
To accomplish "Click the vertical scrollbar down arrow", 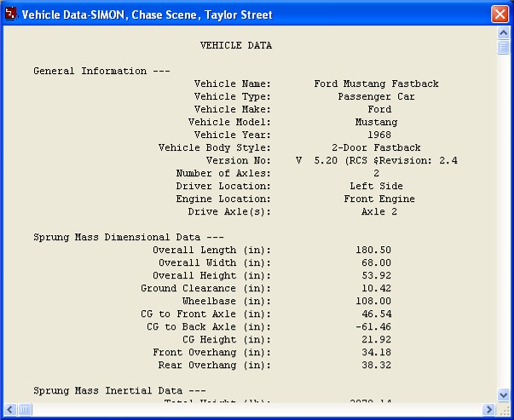I will 504,396.
